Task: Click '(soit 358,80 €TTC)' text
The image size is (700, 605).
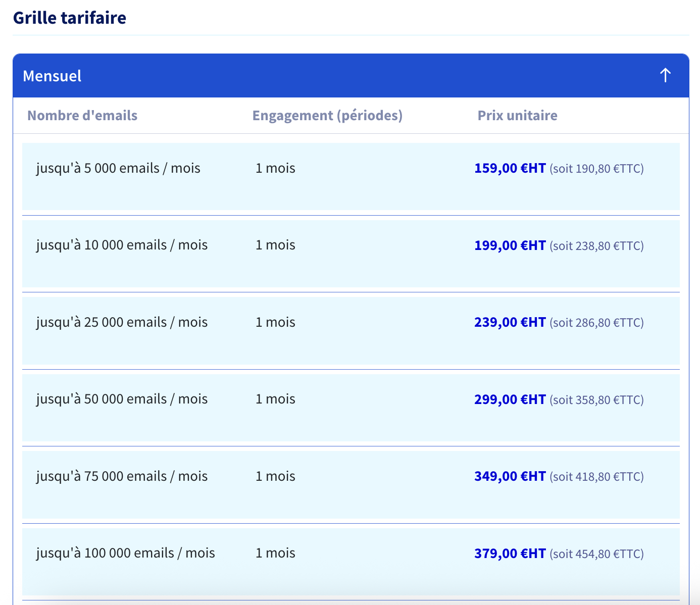Action: click(x=597, y=400)
